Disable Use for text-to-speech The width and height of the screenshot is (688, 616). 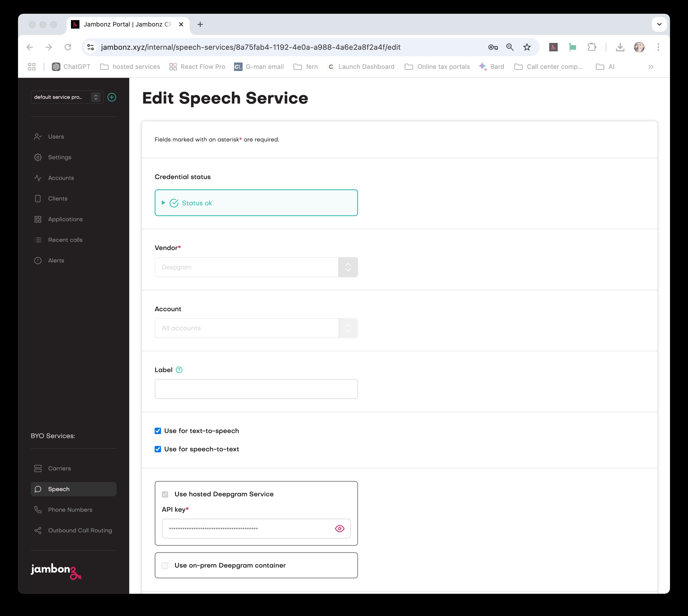point(158,431)
